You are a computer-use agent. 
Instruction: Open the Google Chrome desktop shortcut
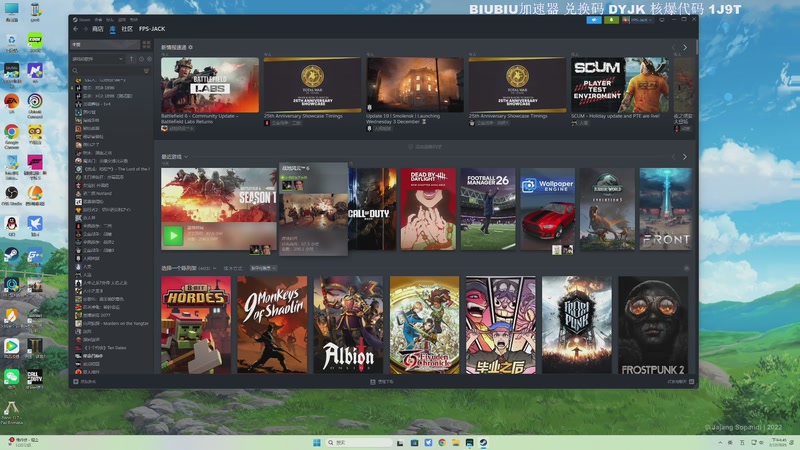(11, 136)
